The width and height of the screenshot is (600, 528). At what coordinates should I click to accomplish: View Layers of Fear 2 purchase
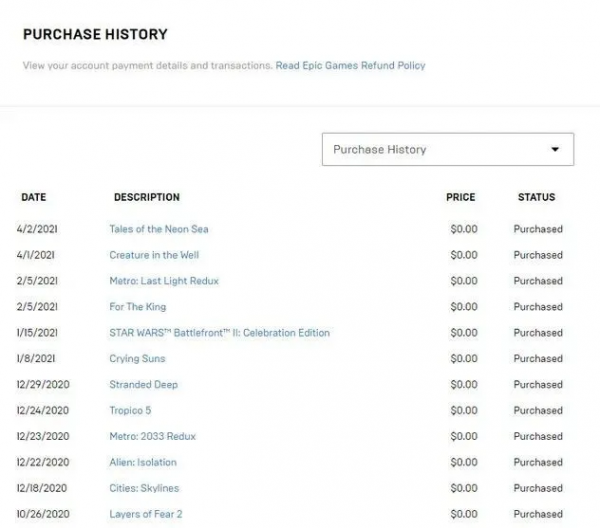(146, 514)
